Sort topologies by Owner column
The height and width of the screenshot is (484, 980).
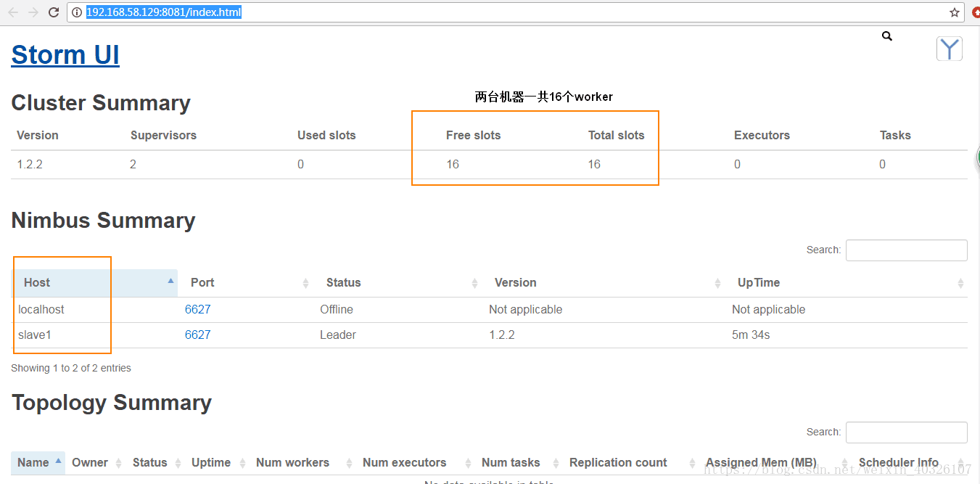point(96,463)
